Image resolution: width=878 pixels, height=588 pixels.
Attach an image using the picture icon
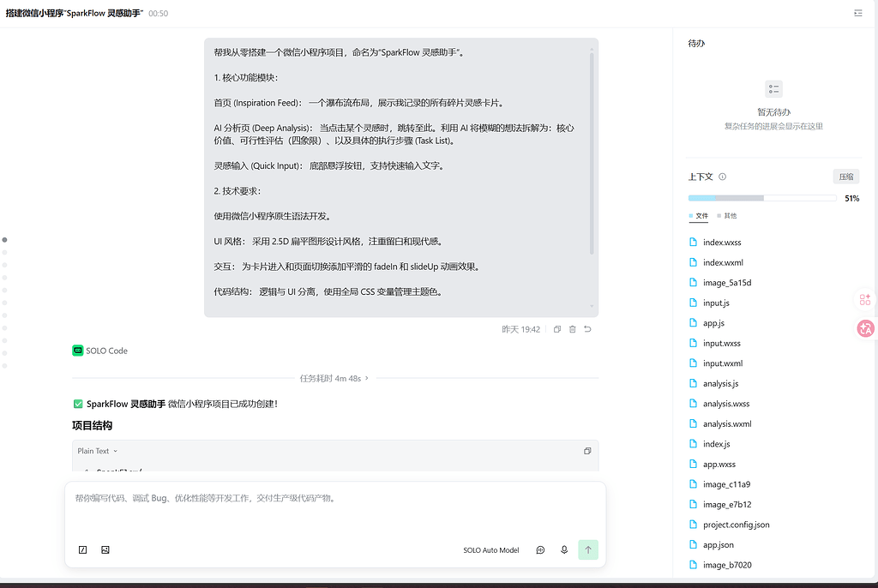tap(105, 550)
